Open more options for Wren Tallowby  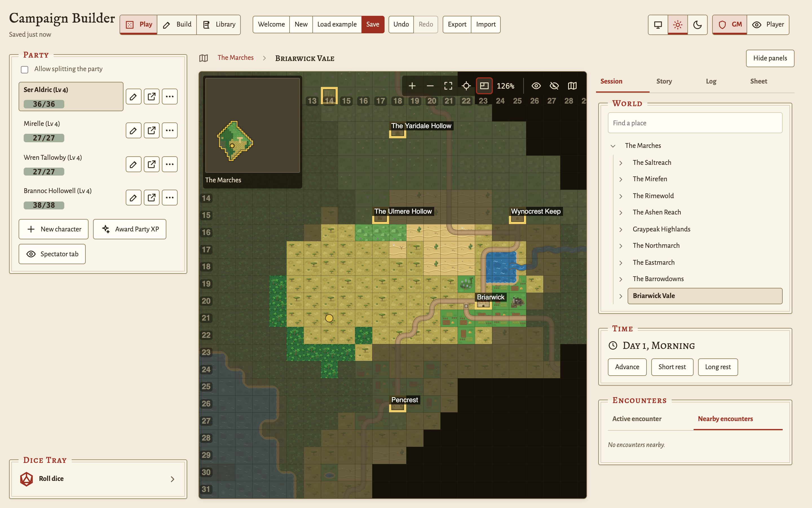pyautogui.click(x=170, y=164)
